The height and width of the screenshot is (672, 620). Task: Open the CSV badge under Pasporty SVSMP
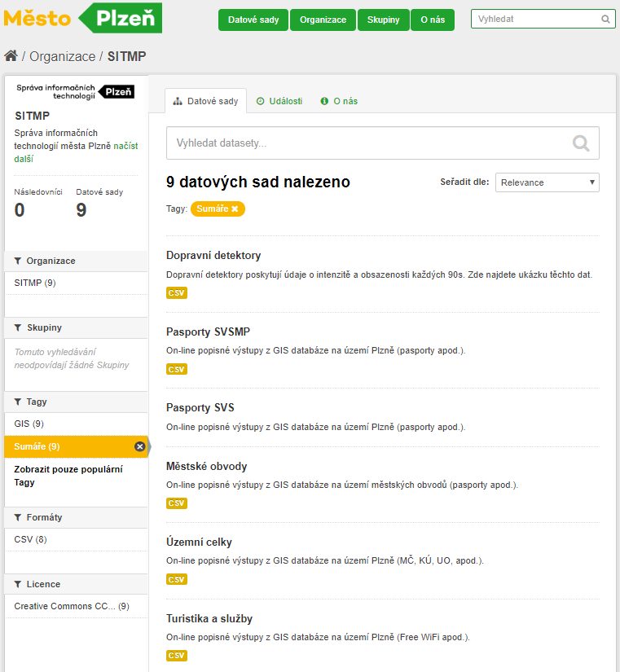coord(177,369)
